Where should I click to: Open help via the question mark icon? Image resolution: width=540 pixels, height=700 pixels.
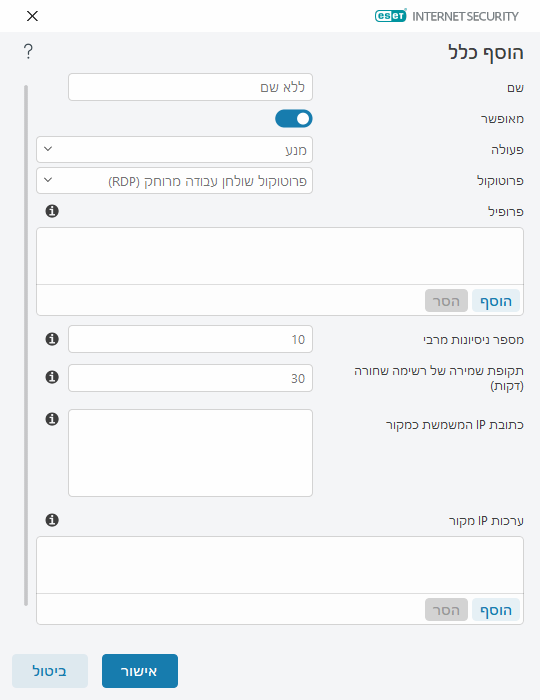coord(28,52)
